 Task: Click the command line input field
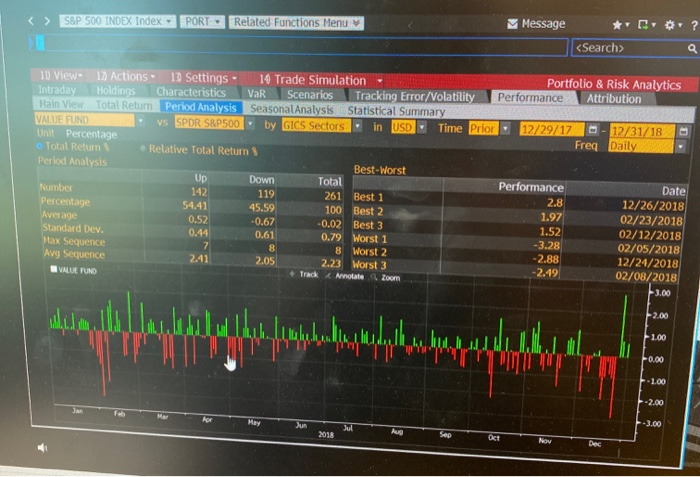click(298, 45)
